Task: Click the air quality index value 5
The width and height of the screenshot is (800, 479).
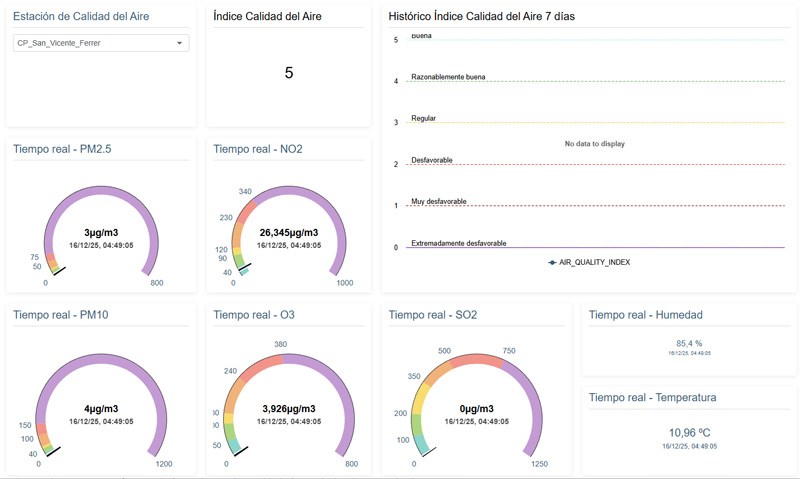Action: (289, 72)
